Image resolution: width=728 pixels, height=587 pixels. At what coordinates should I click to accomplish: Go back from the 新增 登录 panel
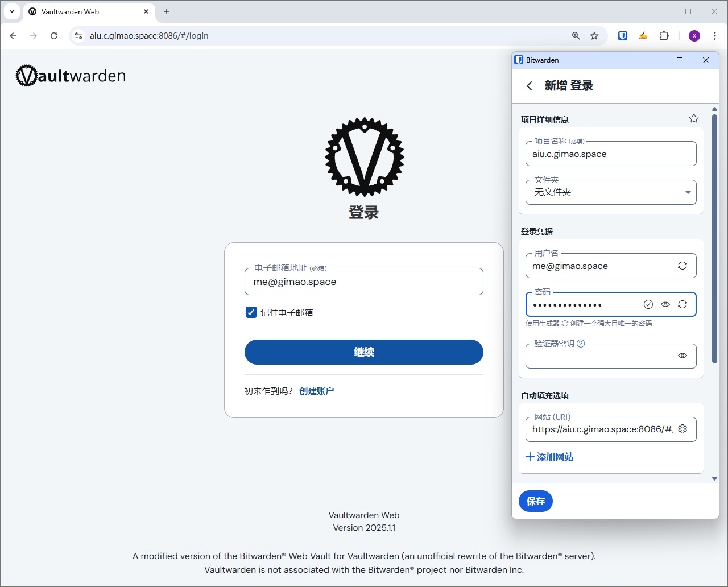point(530,86)
